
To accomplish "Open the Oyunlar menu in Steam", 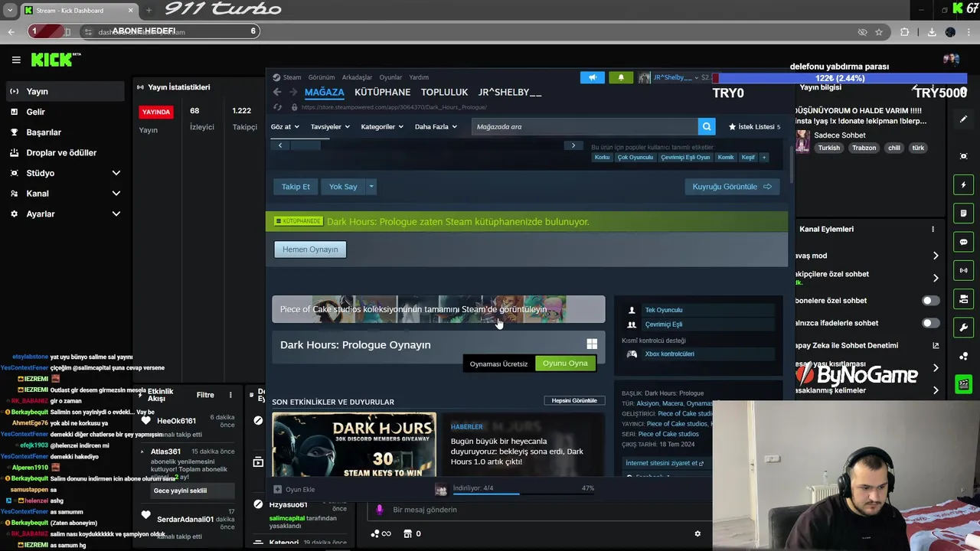I will pos(390,77).
